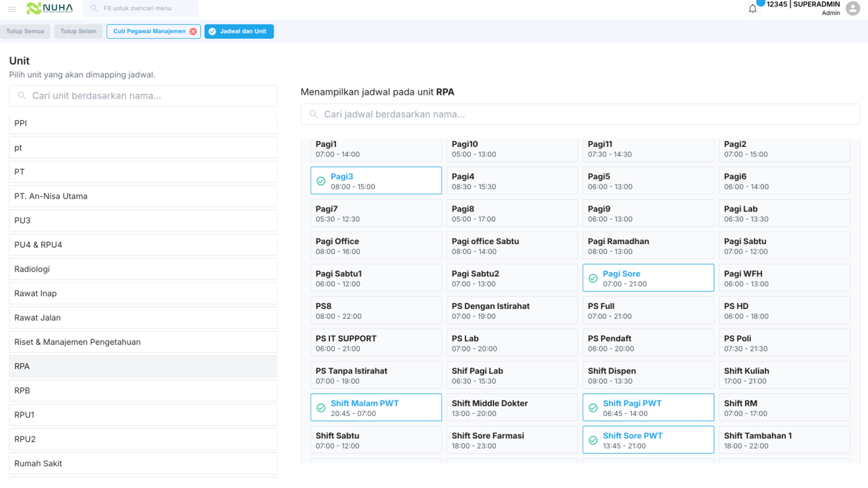This screenshot has width=868, height=488.
Task: Close the Cuti Pegawai Manajemen tab
Action: [193, 31]
